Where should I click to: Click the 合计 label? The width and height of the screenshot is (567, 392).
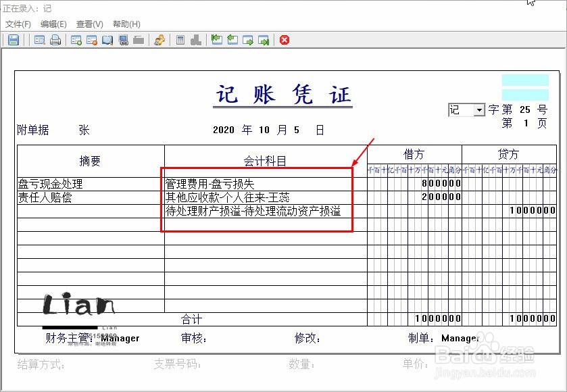pos(191,319)
